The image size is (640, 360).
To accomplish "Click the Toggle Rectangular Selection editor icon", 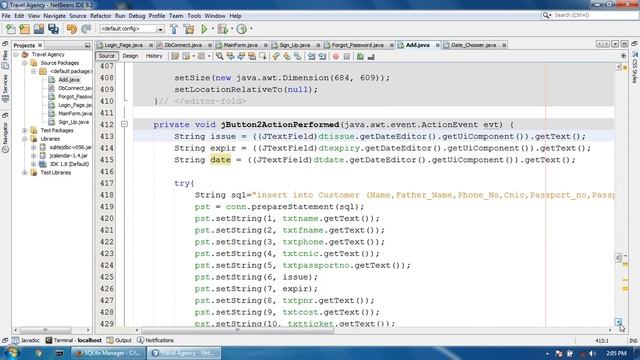I will pos(262,56).
